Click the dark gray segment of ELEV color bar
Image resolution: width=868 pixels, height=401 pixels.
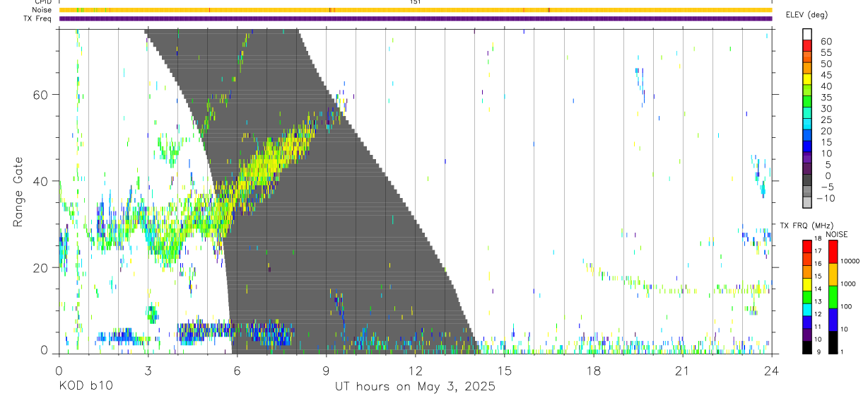pos(807,181)
